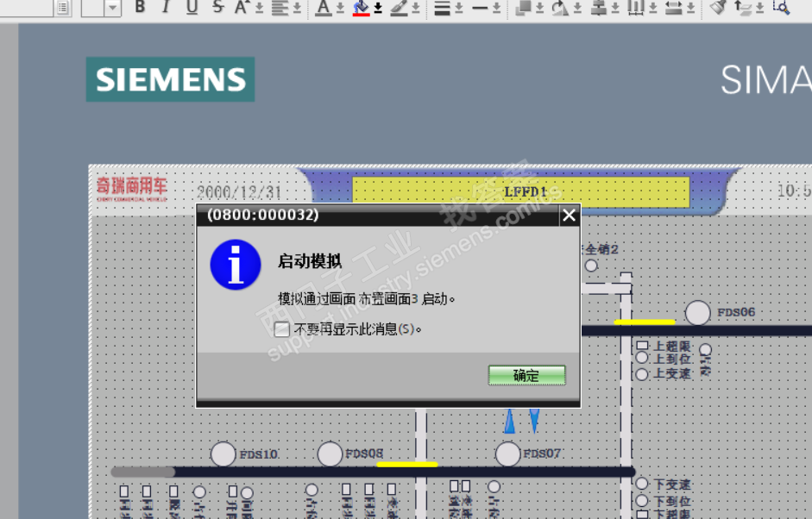
Task: Open the font size dropdown
Action: pos(113,8)
